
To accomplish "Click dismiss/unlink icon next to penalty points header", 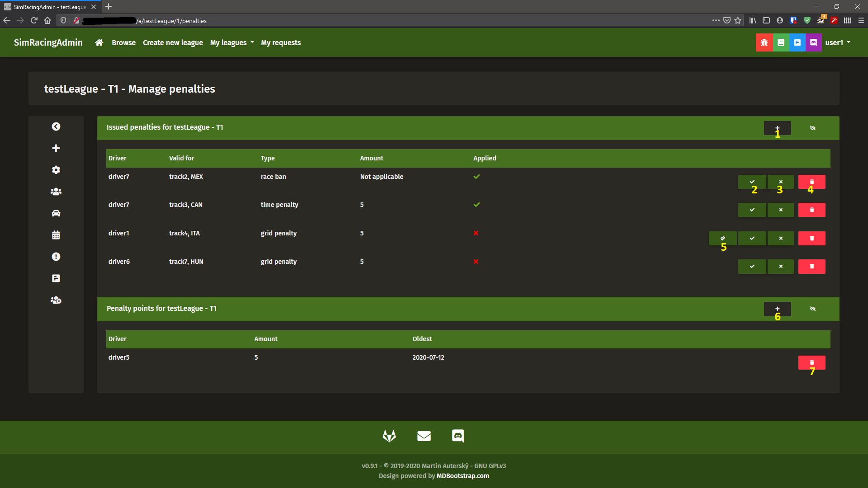I will [812, 309].
